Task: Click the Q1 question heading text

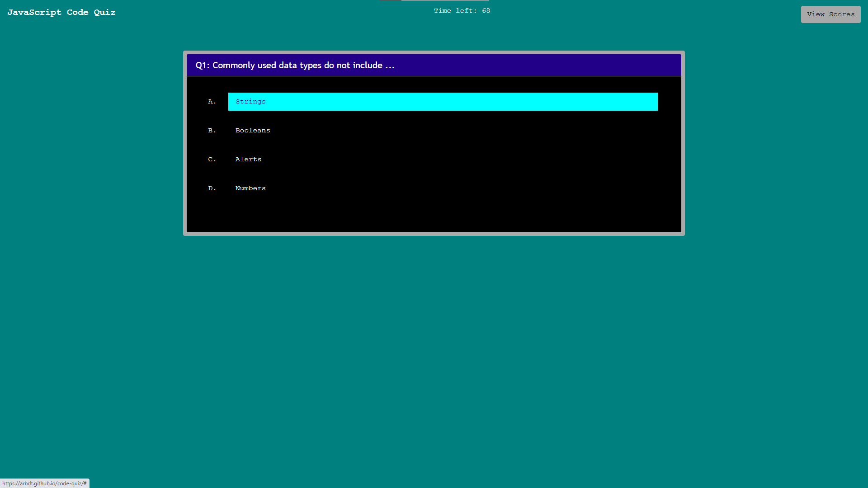Action: pos(295,66)
